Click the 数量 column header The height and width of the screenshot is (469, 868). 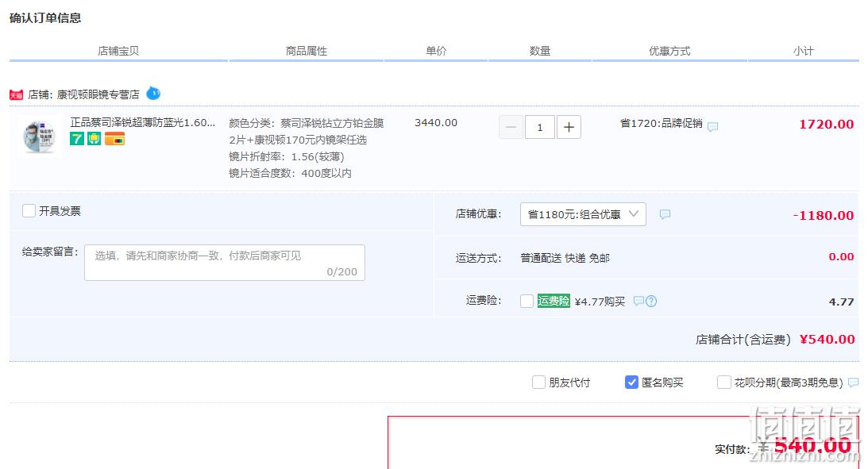[540, 51]
